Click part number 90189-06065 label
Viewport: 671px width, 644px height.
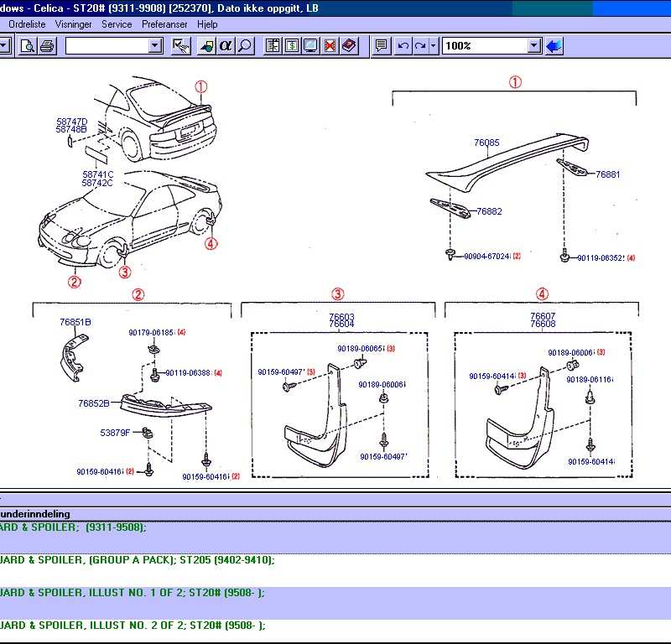[x=361, y=349]
